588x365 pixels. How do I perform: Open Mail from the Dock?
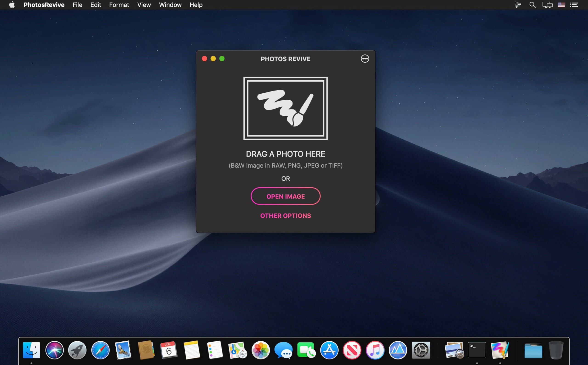(123, 350)
